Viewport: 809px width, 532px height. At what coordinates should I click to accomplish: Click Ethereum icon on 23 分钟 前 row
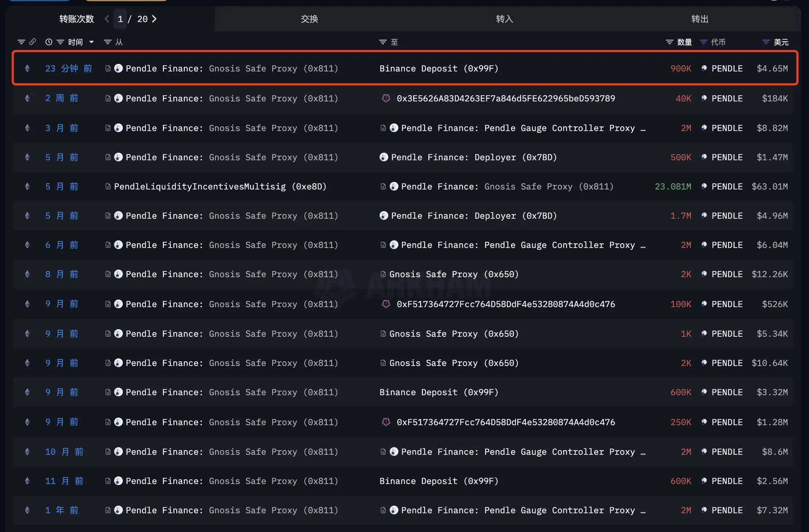click(27, 68)
